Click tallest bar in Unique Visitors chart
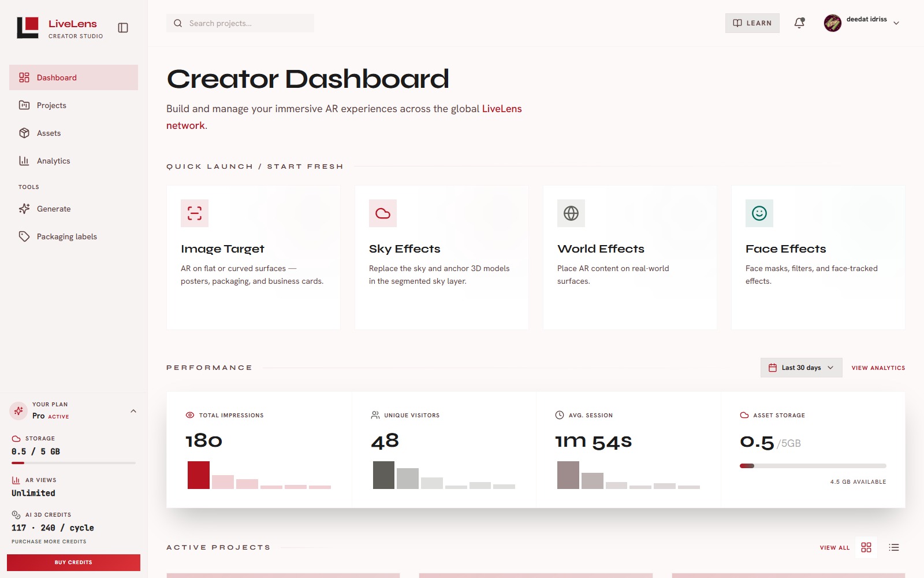924x578 pixels. [x=383, y=475]
